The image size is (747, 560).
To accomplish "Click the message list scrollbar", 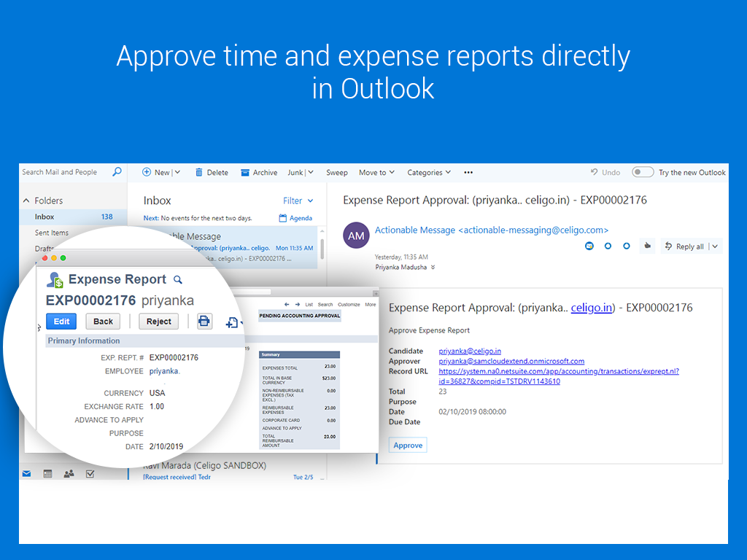I will 322,248.
